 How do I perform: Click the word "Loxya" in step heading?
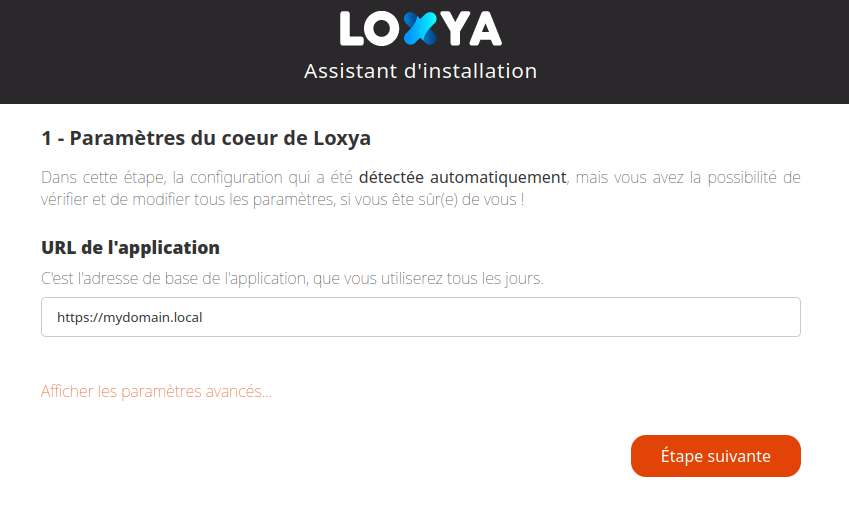(344, 138)
